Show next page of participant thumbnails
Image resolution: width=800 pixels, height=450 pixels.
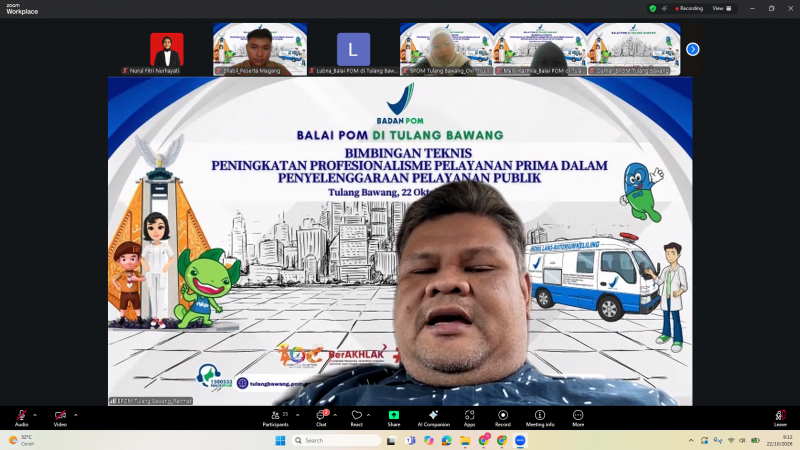[692, 49]
